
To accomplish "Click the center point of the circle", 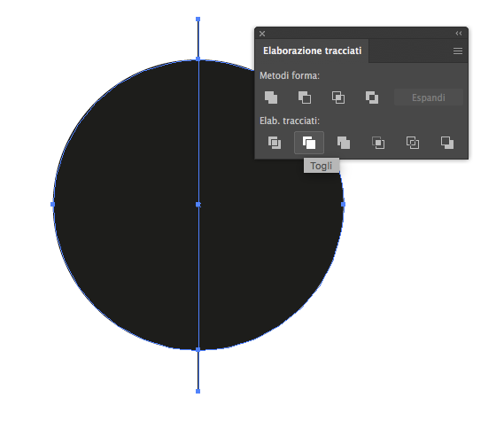I will point(198,204).
